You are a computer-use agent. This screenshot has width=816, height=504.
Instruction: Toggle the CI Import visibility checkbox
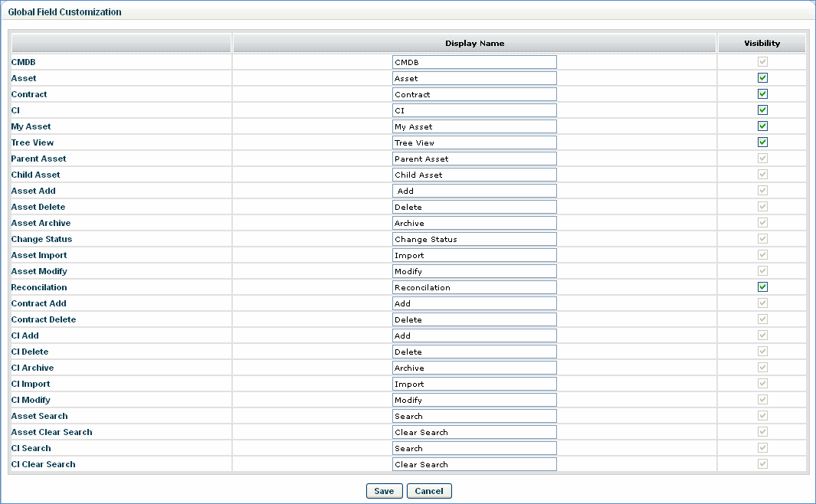point(762,383)
